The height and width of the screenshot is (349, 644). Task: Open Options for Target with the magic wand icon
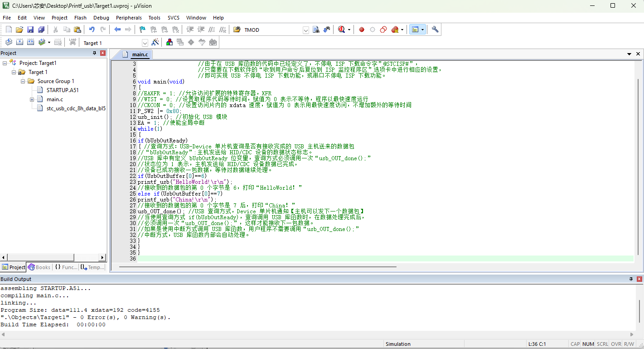point(155,42)
